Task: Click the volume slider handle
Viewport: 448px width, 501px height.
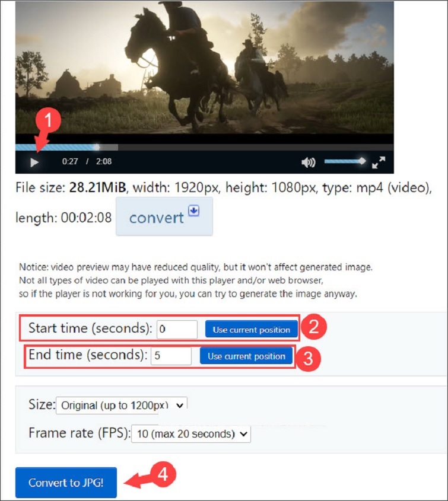Action: (361, 161)
